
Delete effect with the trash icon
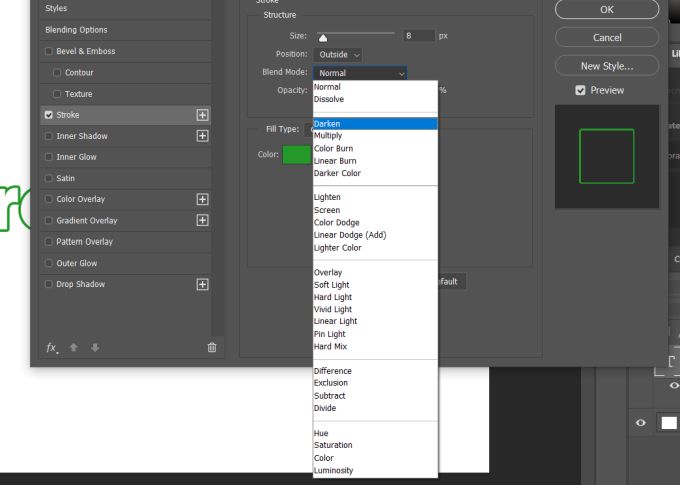[212, 347]
